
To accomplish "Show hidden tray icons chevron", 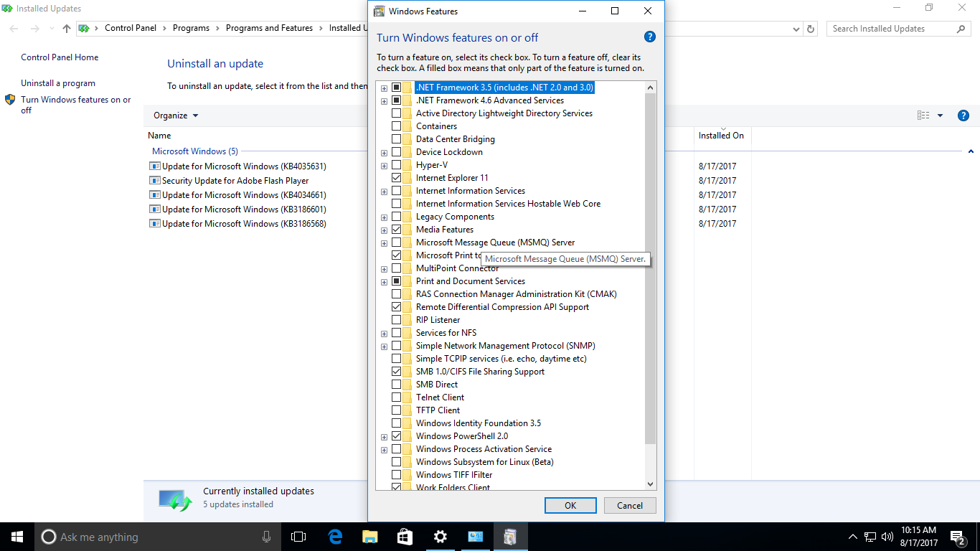I will click(x=852, y=537).
